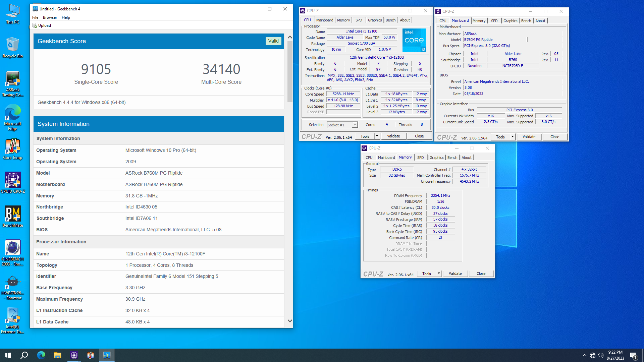
Task: Switch to SPD tab in CPU window
Action: click(359, 20)
